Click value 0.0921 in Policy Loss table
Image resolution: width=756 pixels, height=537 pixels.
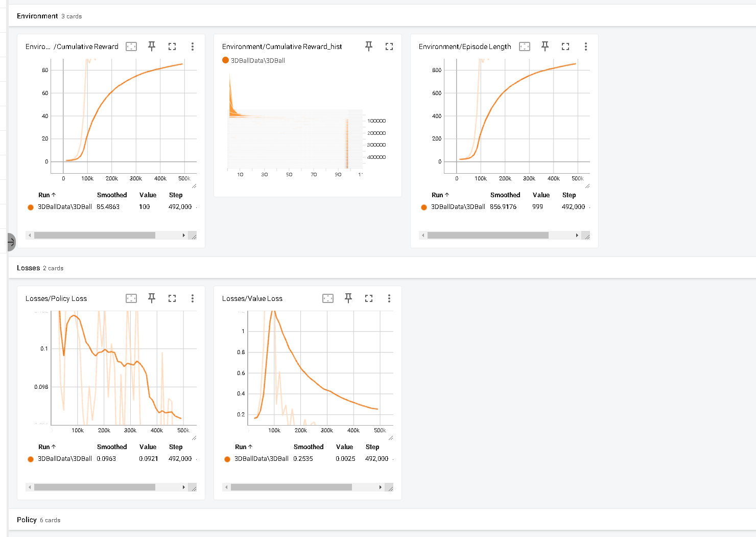[x=149, y=459]
